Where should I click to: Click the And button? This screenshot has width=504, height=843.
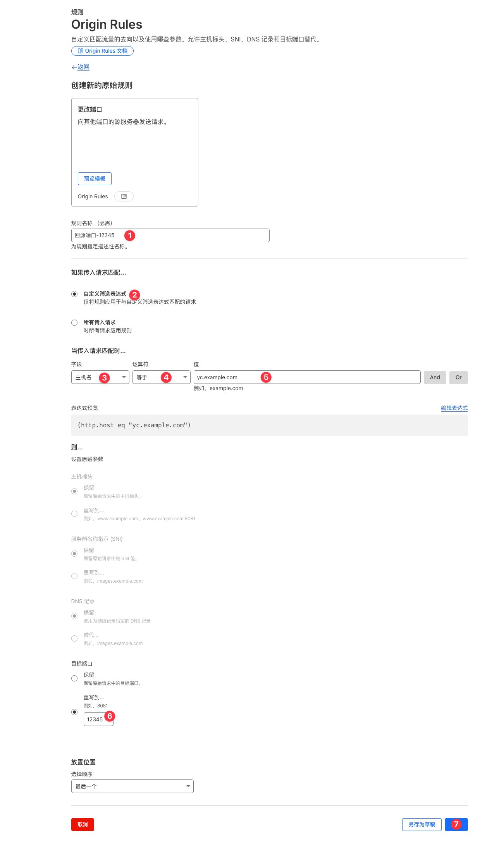point(435,377)
